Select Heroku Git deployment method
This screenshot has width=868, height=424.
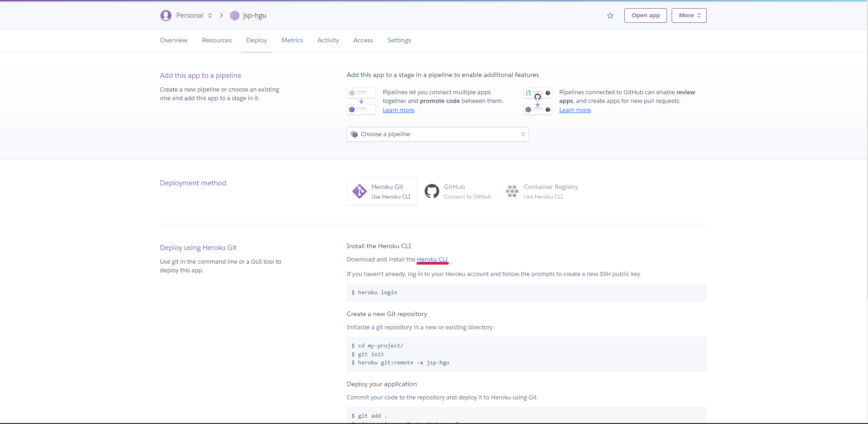tap(381, 191)
